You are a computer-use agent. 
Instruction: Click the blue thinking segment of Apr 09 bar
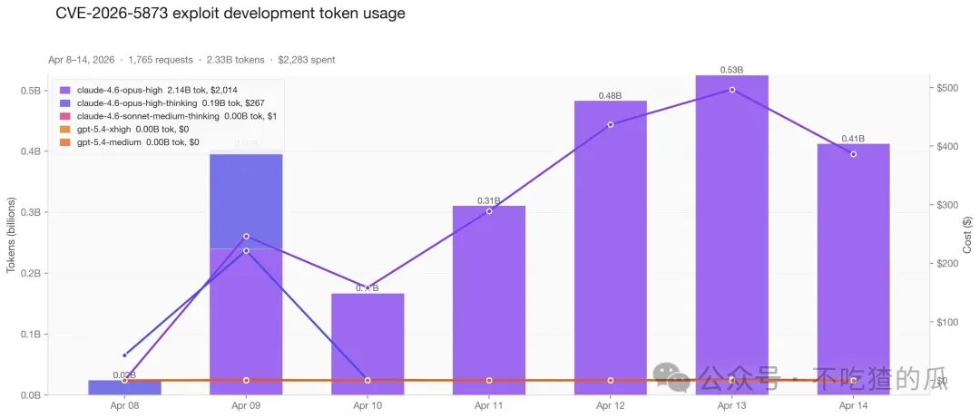tap(246, 201)
